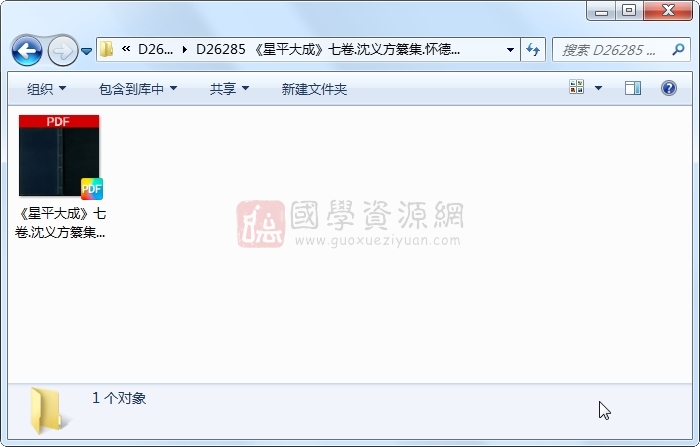
Task: Click the refresh button beside address bar
Action: point(533,49)
